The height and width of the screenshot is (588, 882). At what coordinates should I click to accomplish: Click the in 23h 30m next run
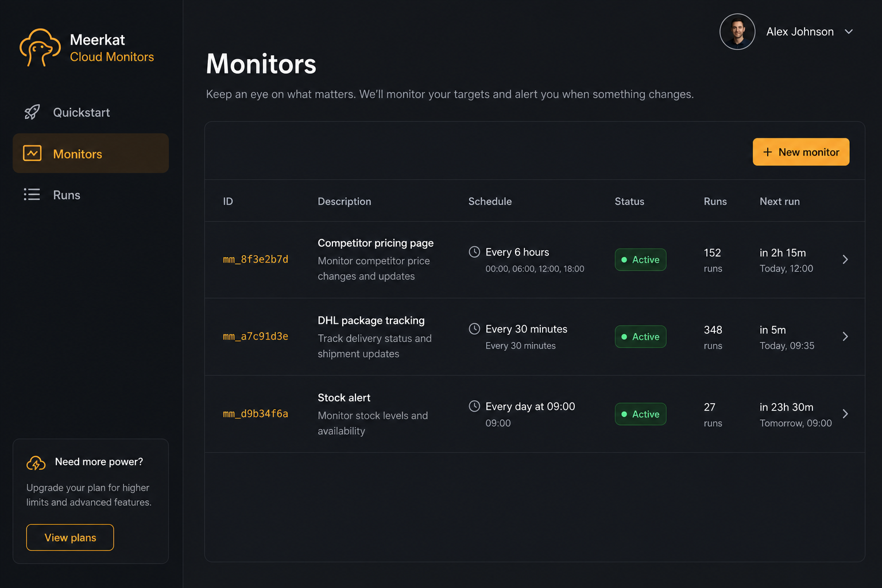787,407
